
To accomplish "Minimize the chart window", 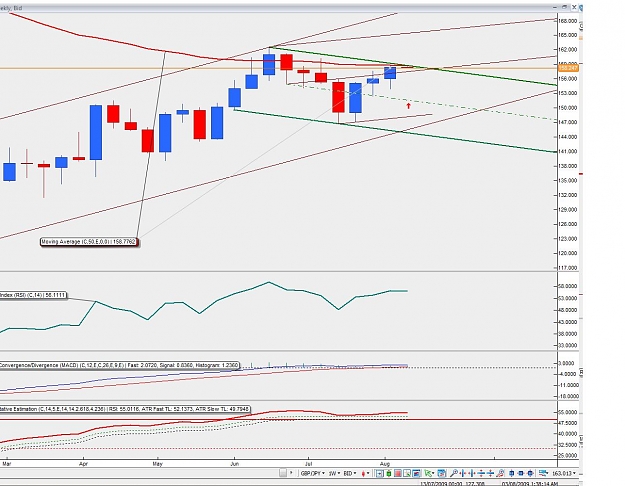I will click(555, 7).
